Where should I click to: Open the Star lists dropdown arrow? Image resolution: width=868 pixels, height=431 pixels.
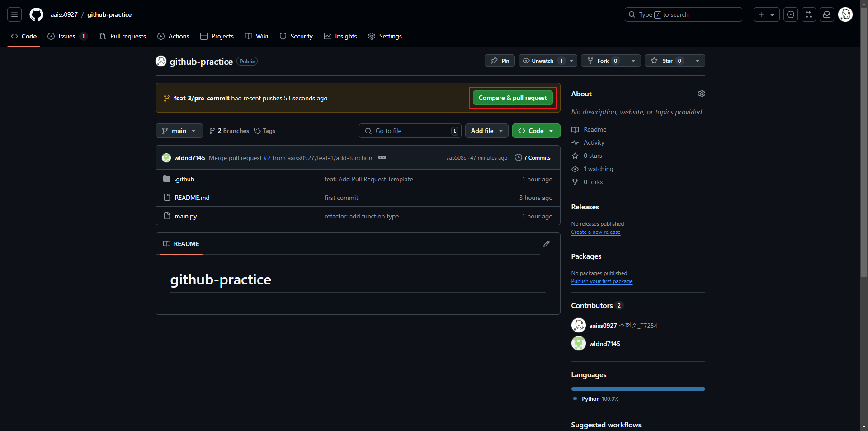(x=698, y=61)
